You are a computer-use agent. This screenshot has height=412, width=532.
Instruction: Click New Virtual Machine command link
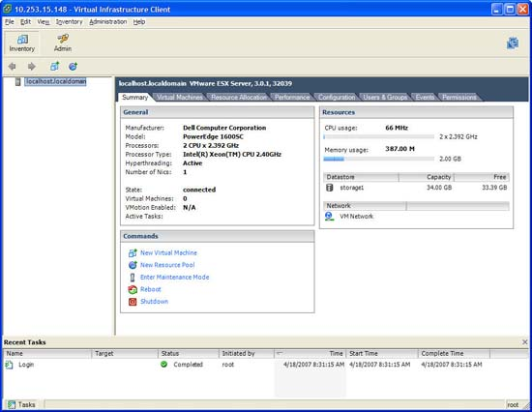point(168,252)
